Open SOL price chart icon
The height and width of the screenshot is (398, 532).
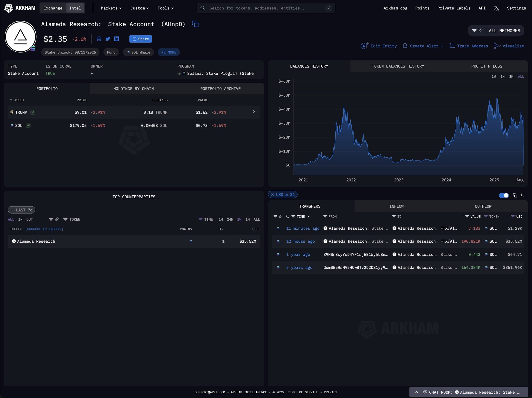coord(28,125)
